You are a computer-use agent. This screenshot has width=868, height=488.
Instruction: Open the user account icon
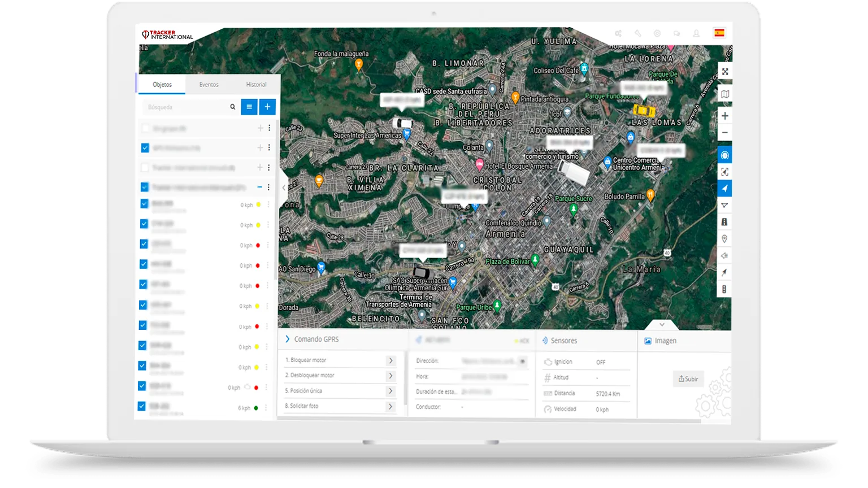(x=696, y=33)
